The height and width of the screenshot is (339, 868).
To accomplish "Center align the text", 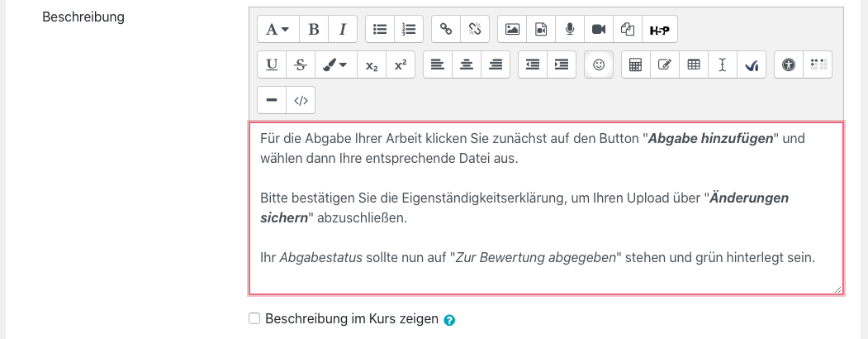I will (x=467, y=64).
